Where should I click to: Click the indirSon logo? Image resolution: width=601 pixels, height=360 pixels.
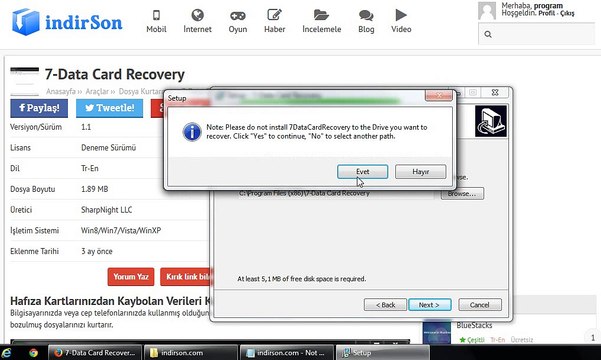67,22
